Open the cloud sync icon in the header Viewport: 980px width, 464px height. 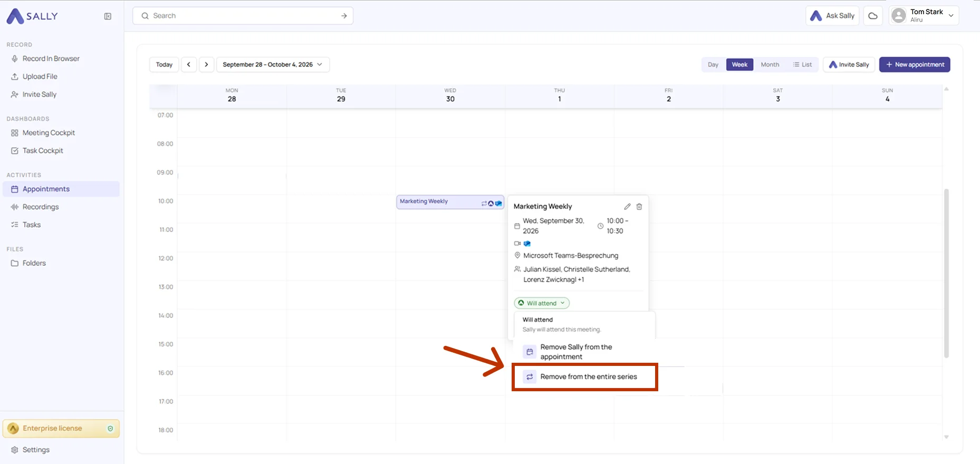coord(873,16)
